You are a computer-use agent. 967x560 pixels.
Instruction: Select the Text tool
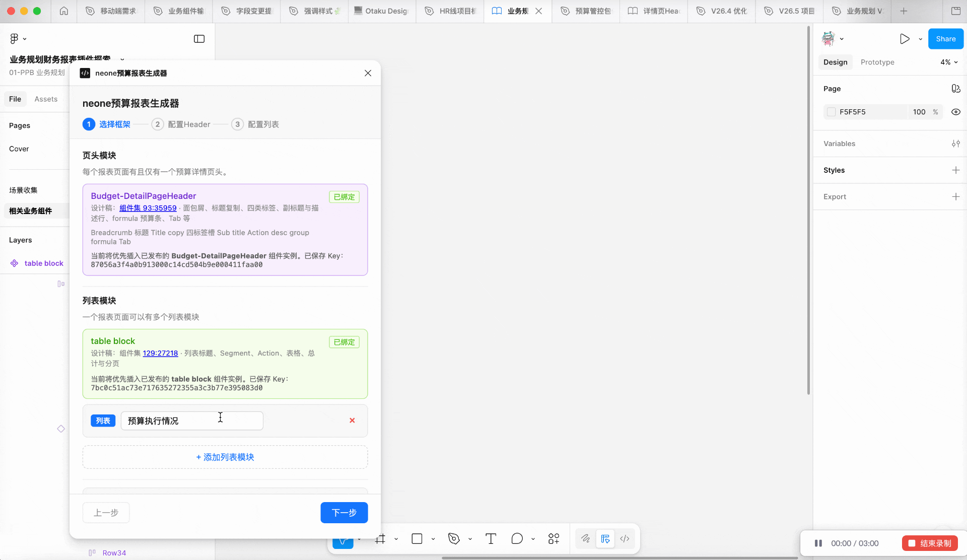tap(491, 539)
